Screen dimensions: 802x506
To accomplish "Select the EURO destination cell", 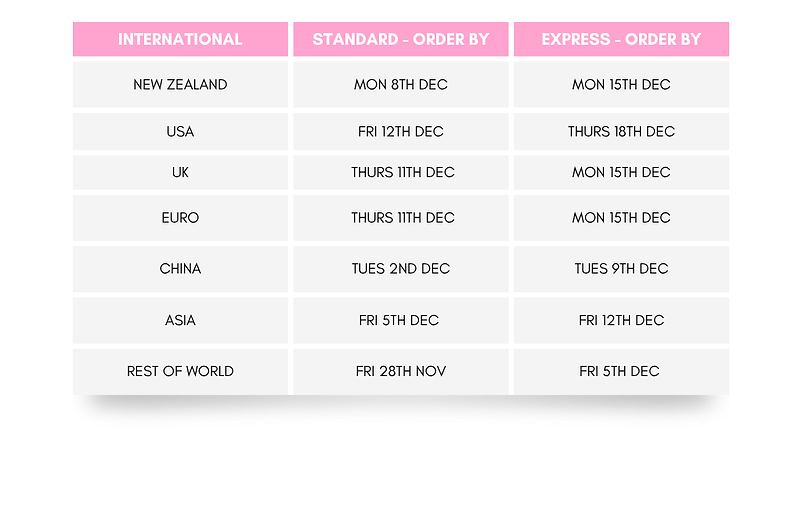I will coord(180,217).
